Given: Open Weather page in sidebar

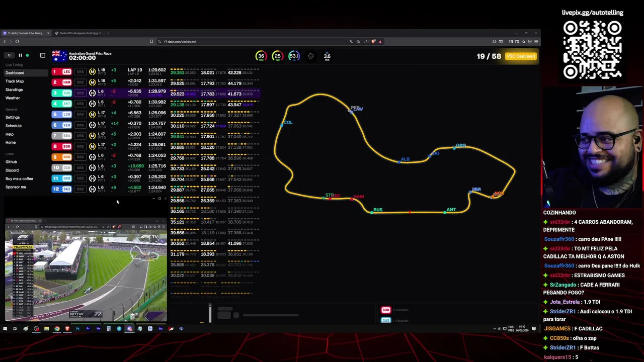Looking at the screenshot, I should click(x=13, y=98).
